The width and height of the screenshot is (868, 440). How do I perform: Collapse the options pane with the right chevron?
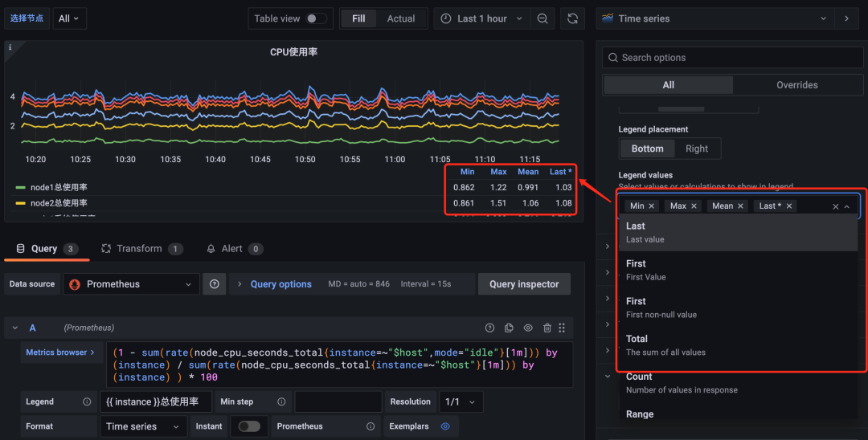point(846,18)
